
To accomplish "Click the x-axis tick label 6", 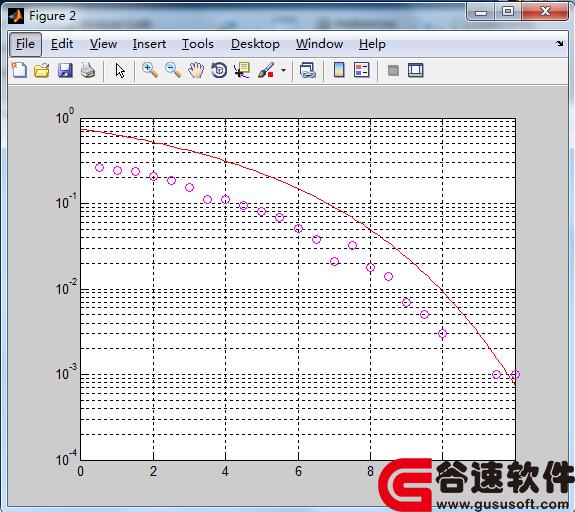I will [x=298, y=471].
